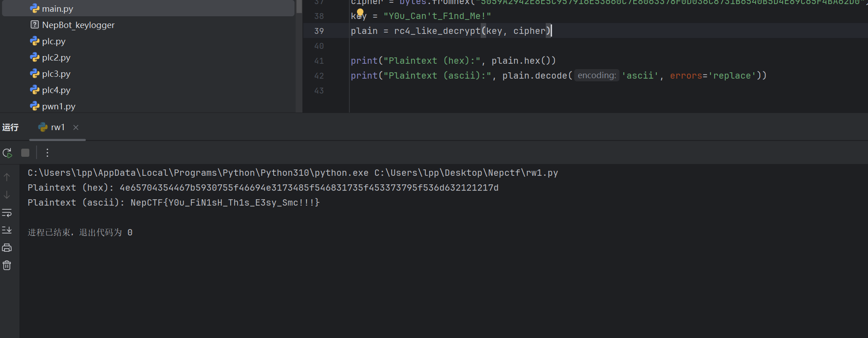Toggle scroll to end of console output
868x338 pixels.
(7, 230)
